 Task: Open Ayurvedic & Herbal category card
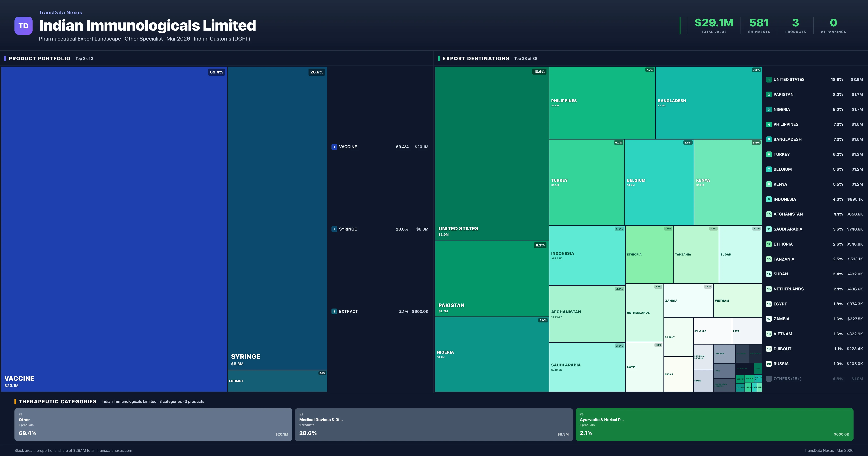click(714, 424)
